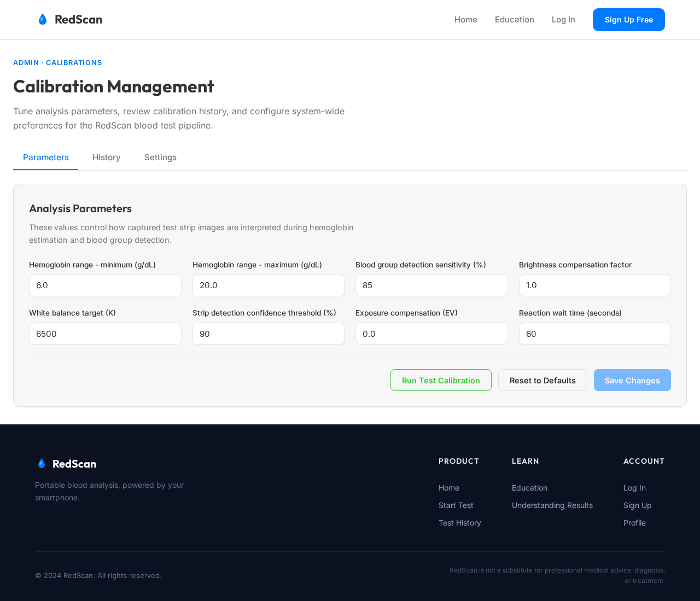This screenshot has height=601, width=700.
Task: Click 'Brightness compensation factor' label
Action: tap(575, 265)
